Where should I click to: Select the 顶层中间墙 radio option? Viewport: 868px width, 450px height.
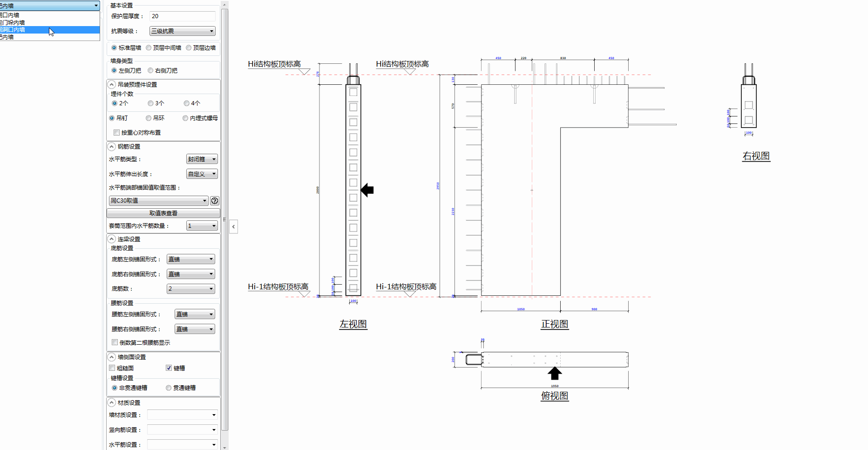coord(149,48)
